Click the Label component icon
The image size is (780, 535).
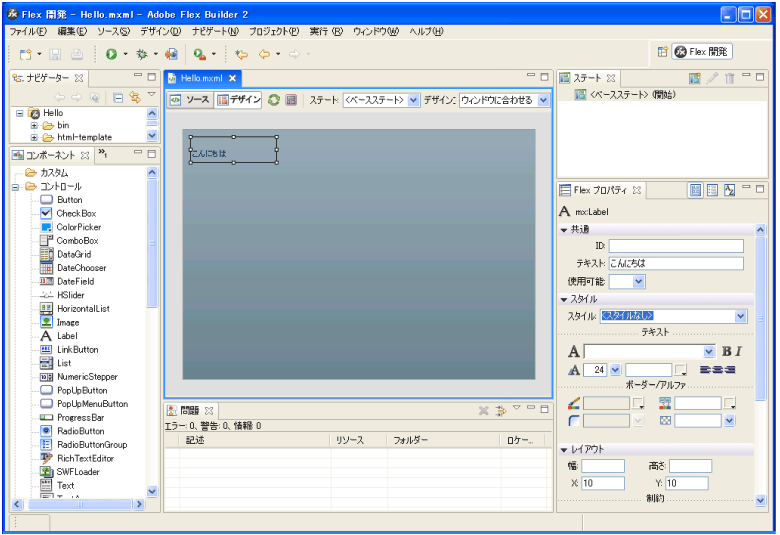coord(46,336)
